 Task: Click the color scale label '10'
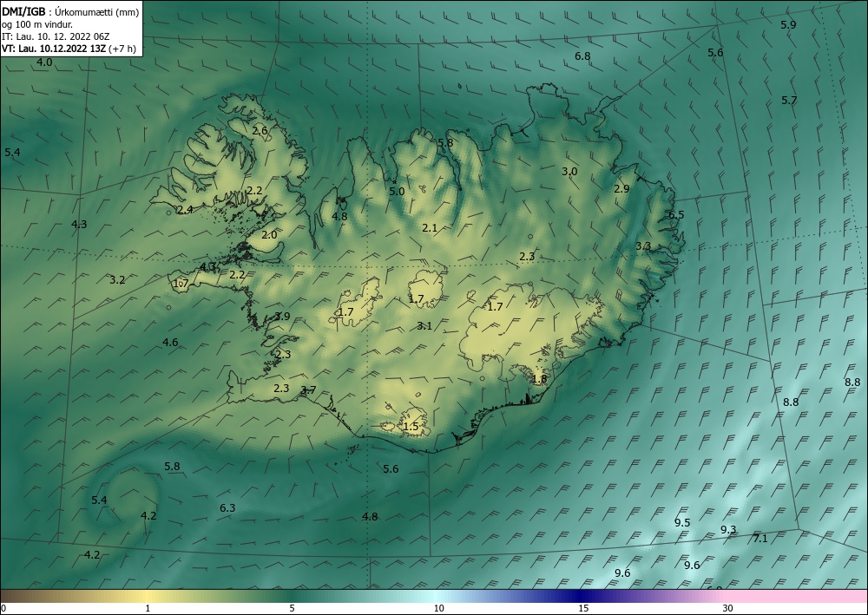[438, 609]
